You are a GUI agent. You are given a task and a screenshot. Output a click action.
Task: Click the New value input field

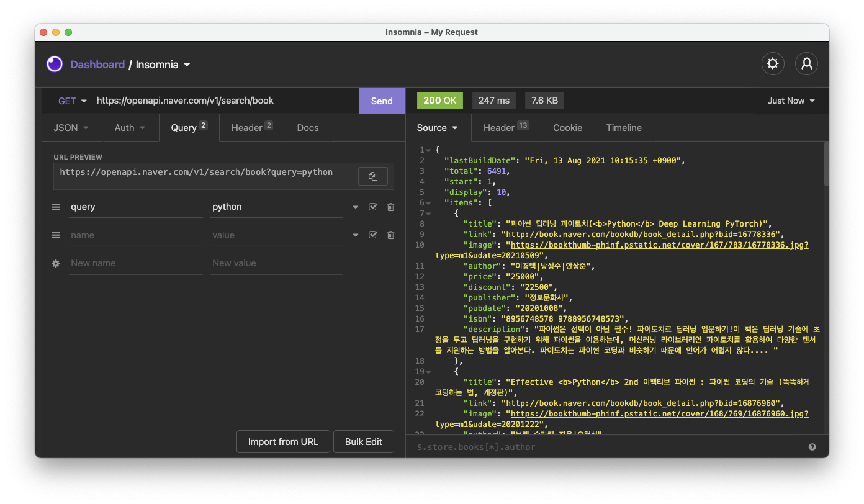[x=277, y=263]
